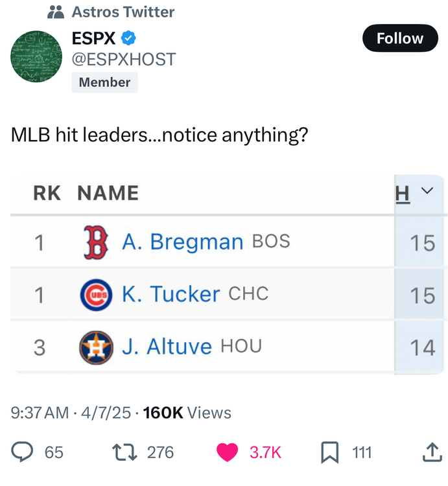Expand the H column sort chevron
Image resolution: width=448 pixels, height=486 pixels.
[427, 191]
